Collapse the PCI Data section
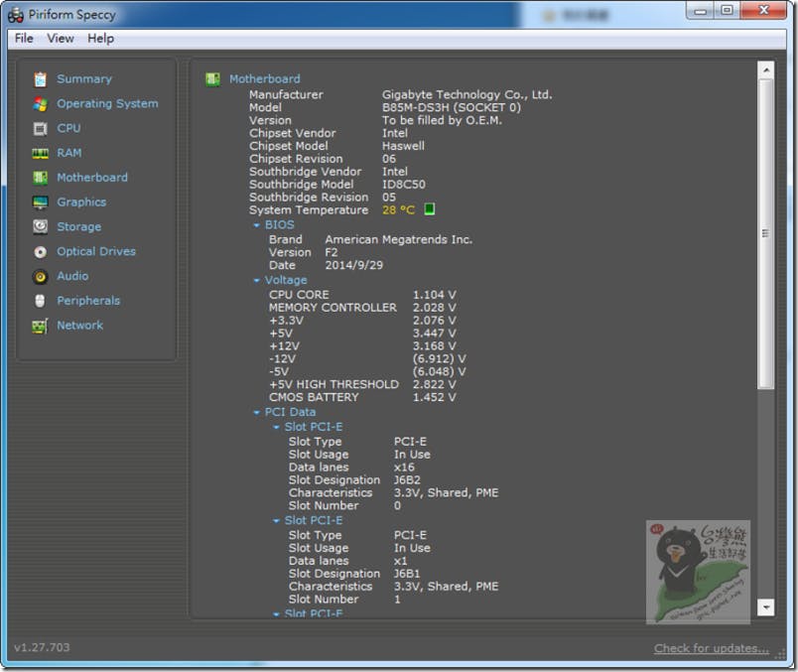The height and width of the screenshot is (672, 798). (256, 412)
